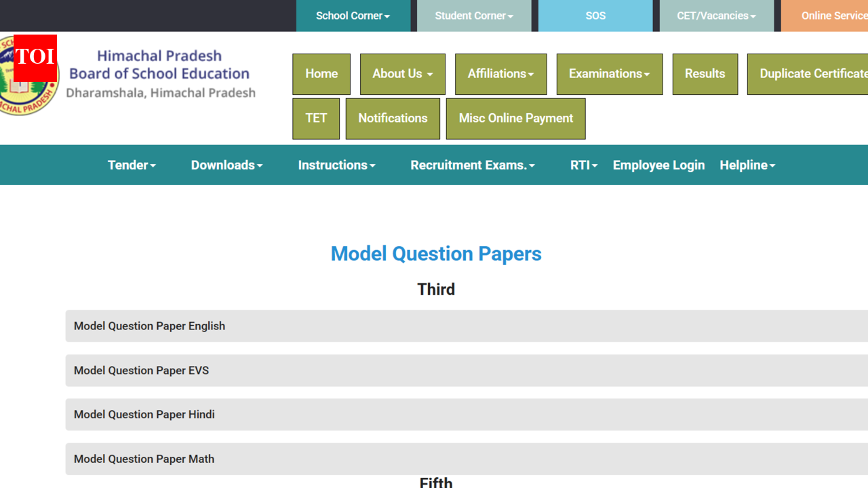Expand the CET/Vacancies dropdown
Viewport: 868px width, 488px height.
716,16
